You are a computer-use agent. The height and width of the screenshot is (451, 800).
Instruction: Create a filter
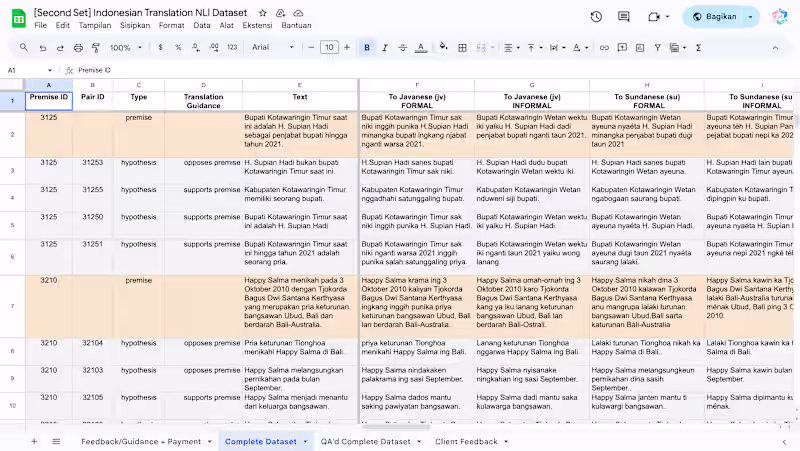click(658, 47)
